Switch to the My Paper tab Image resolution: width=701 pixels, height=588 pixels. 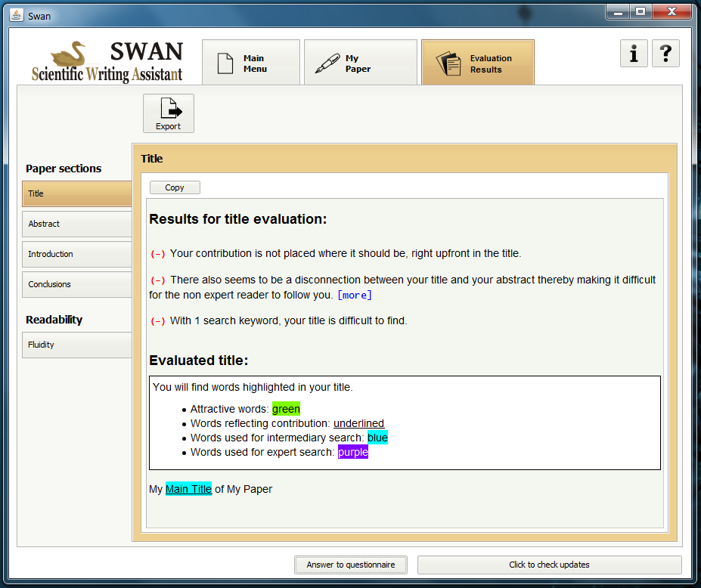point(361,63)
